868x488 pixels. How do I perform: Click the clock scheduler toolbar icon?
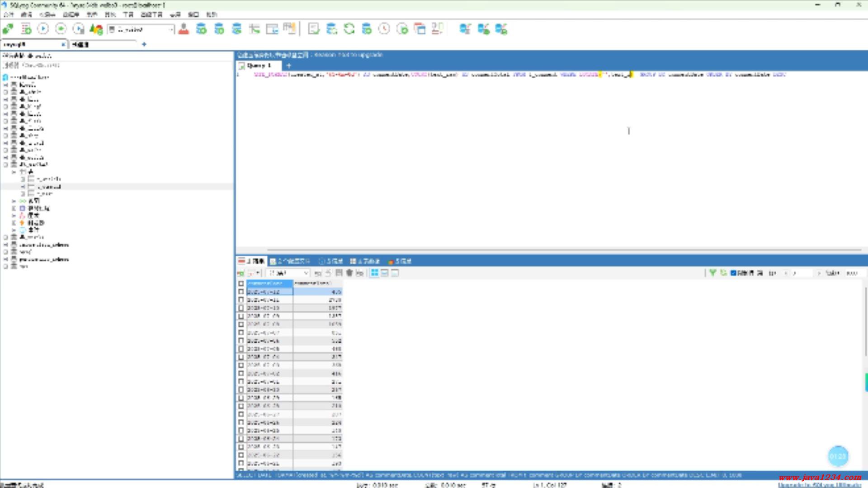[x=384, y=29]
